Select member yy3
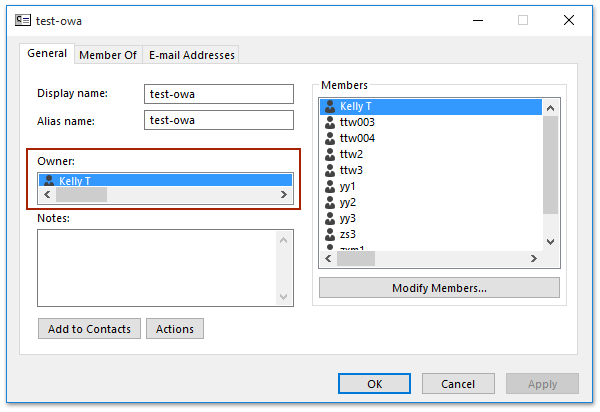 pyautogui.click(x=431, y=219)
